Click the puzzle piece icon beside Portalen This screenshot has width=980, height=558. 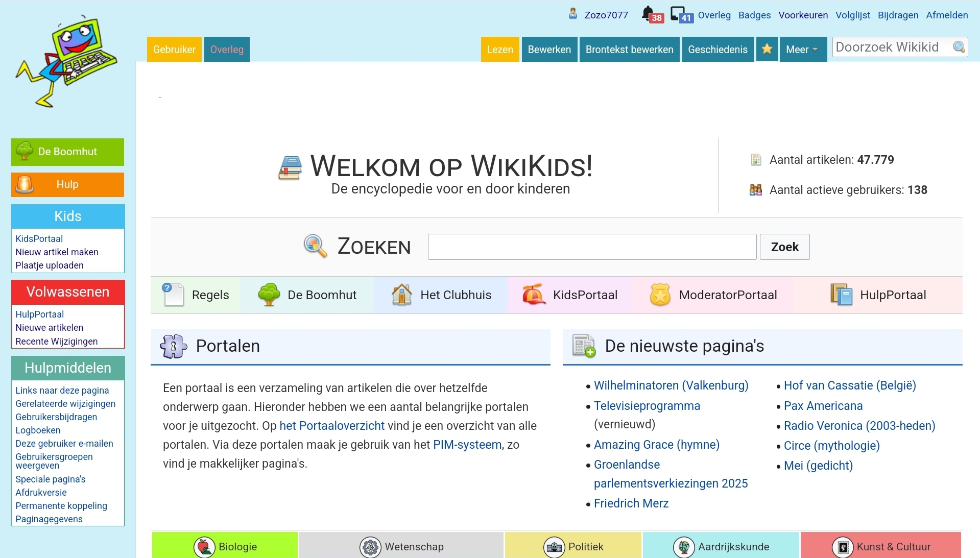pyautogui.click(x=174, y=346)
